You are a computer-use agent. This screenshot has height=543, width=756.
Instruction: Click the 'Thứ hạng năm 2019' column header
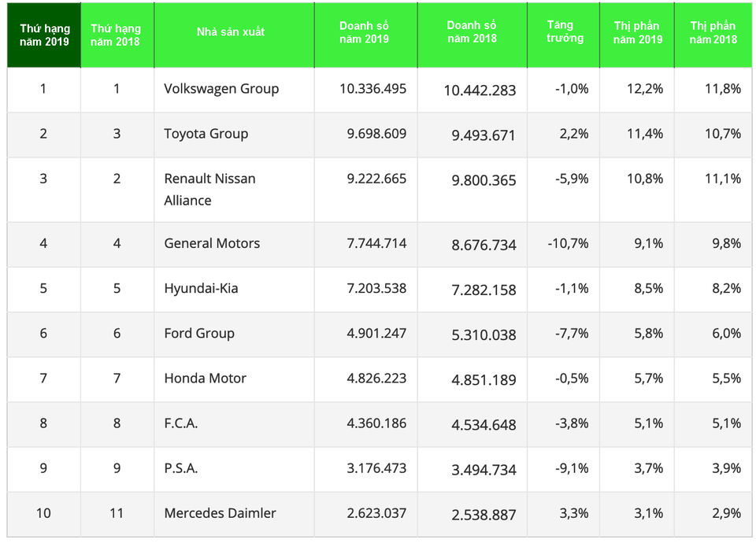pyautogui.click(x=44, y=35)
